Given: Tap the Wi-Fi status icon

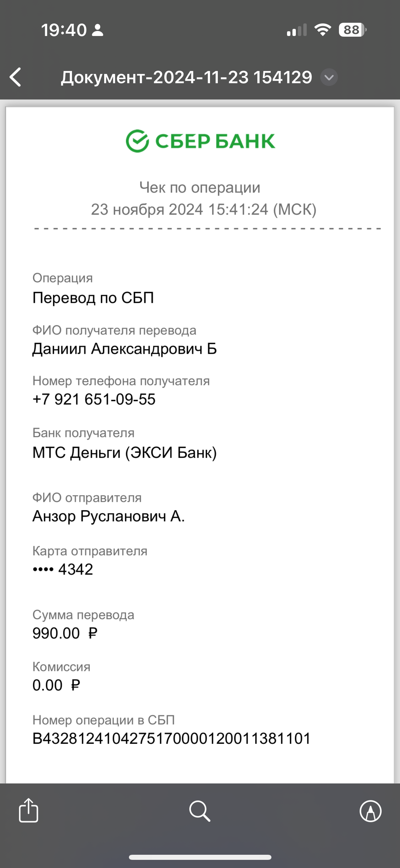Looking at the screenshot, I should pyautogui.click(x=323, y=30).
